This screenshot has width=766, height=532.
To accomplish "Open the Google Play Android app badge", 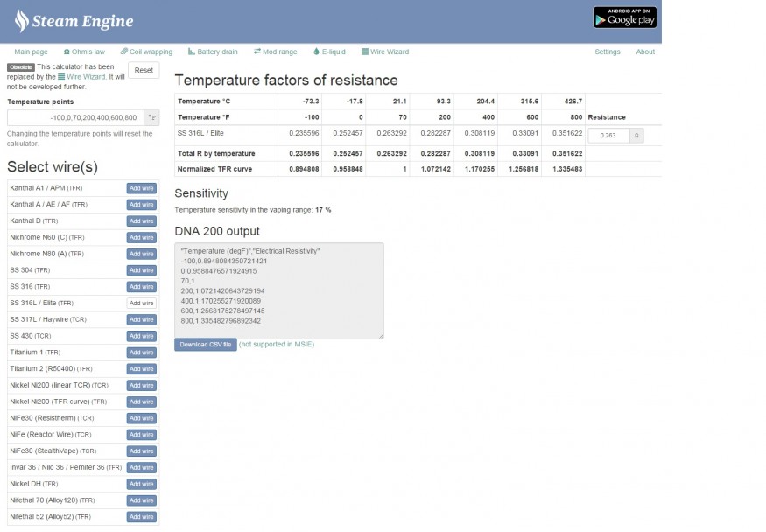I will 625,17.
